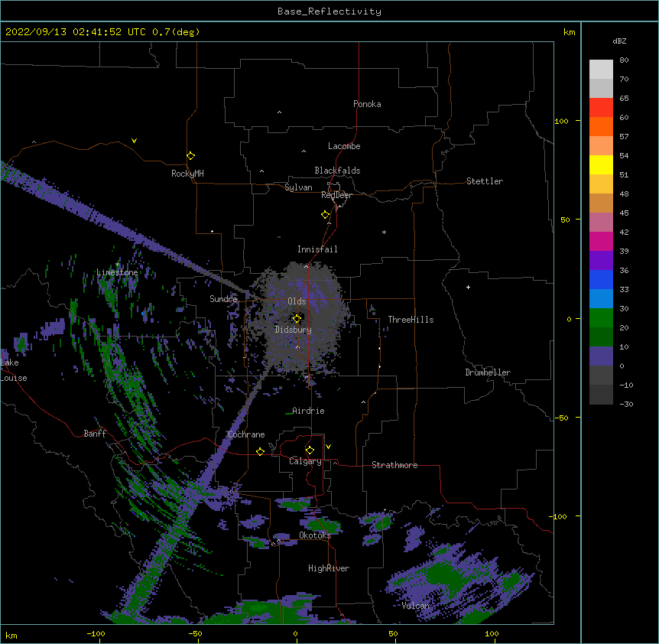Click the Banff label
The height and width of the screenshot is (644, 659).
point(95,434)
